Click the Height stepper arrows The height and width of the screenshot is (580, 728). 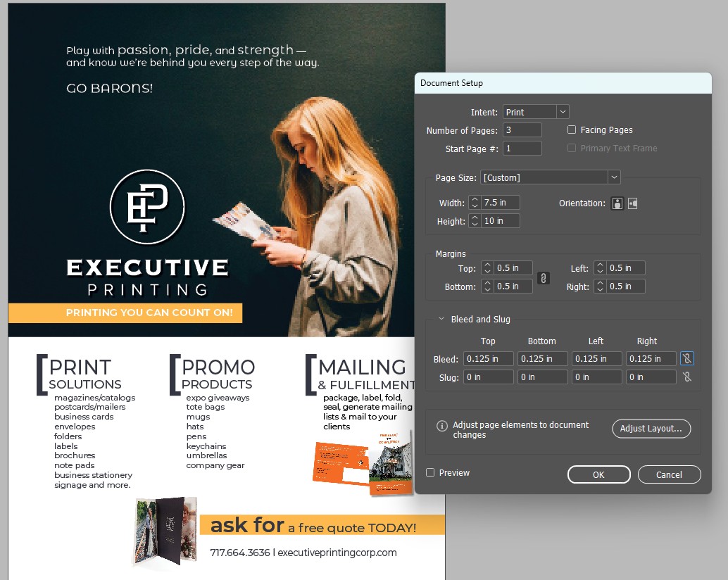(x=475, y=221)
